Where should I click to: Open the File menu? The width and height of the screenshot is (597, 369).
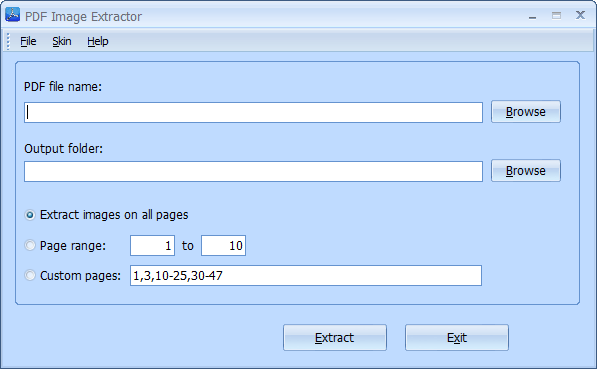coord(28,41)
